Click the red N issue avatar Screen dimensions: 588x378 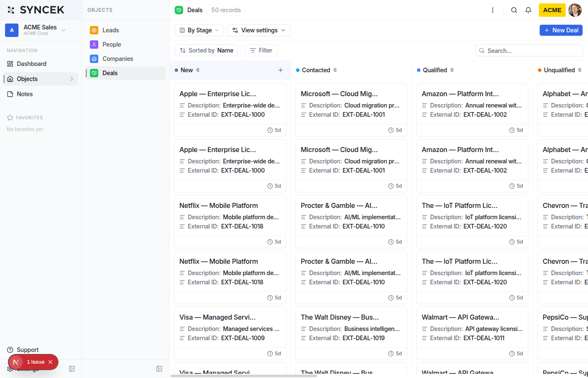[16, 362]
